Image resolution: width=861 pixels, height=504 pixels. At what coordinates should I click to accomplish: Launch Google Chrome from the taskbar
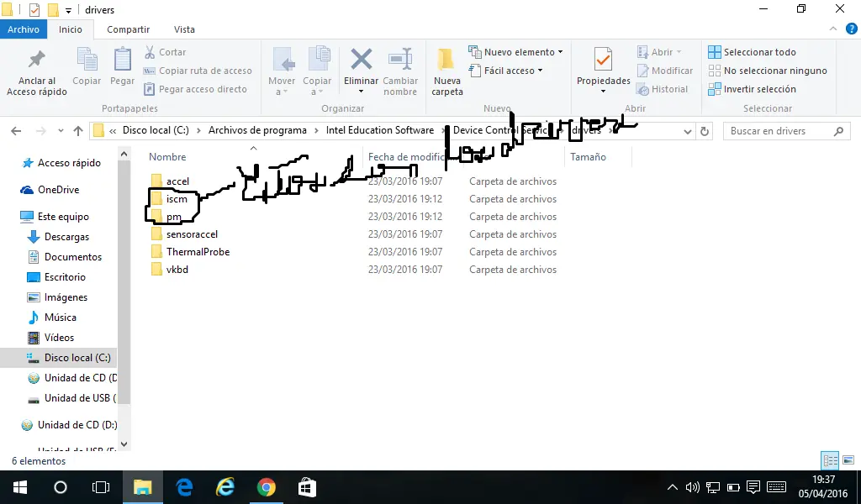[267, 487]
